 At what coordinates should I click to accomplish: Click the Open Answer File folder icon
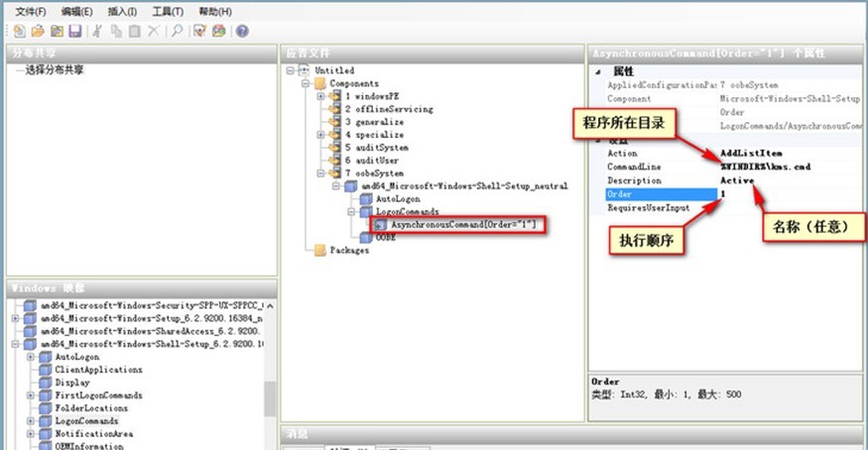point(38,32)
